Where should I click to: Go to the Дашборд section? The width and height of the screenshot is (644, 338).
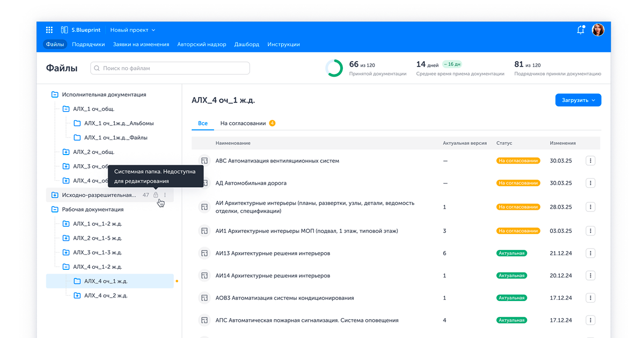point(247,45)
